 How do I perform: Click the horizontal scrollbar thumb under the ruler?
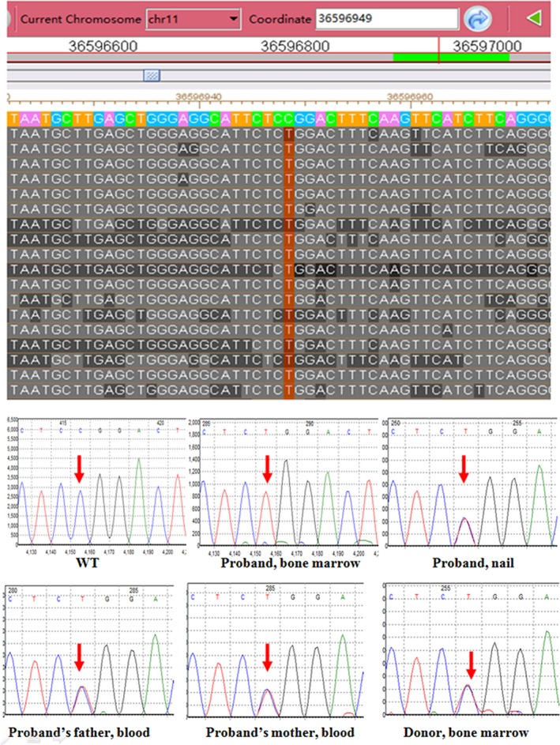(x=152, y=75)
